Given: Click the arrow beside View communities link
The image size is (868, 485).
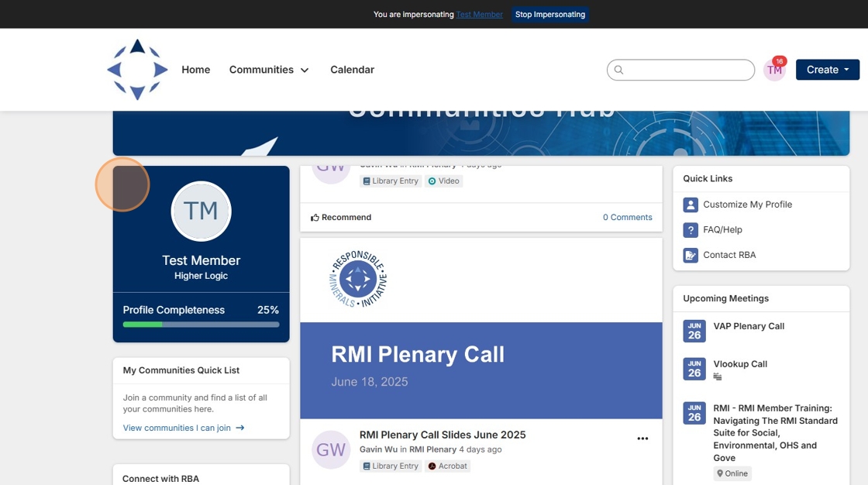Looking at the screenshot, I should (239, 428).
